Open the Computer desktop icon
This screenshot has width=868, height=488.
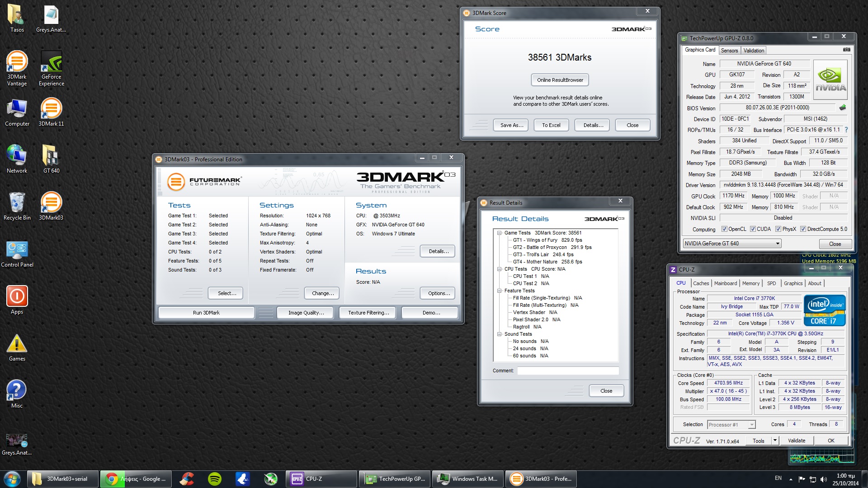[17, 112]
